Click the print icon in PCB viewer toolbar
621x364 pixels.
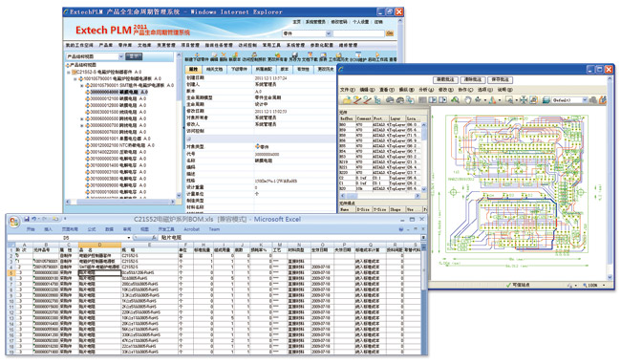[x=390, y=99]
